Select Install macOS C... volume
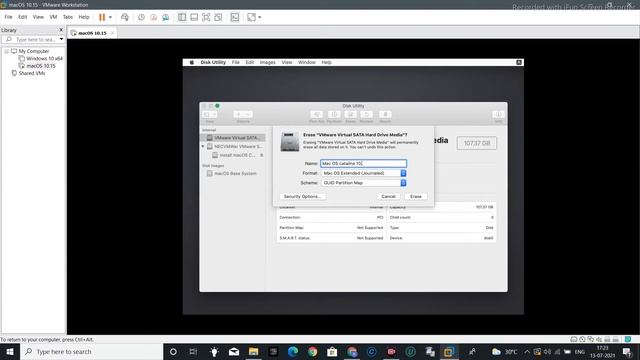The width and height of the screenshot is (640, 360). [x=235, y=155]
